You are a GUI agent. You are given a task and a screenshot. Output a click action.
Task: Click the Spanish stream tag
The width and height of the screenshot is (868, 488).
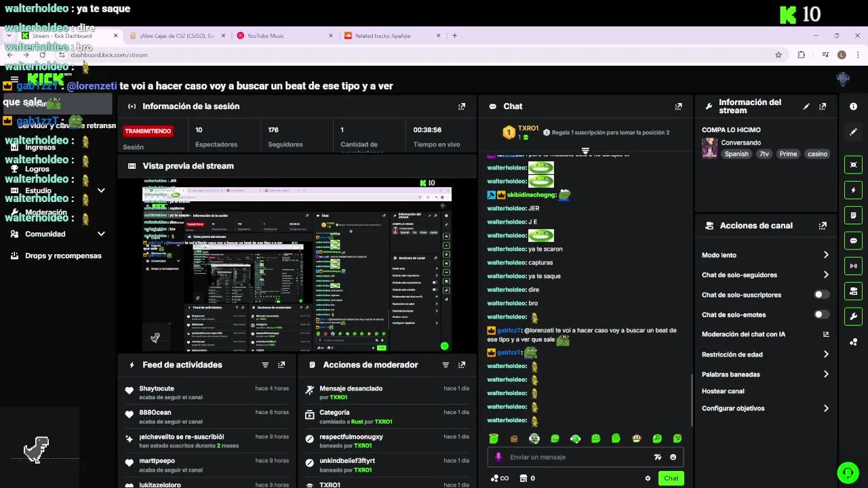(x=736, y=154)
